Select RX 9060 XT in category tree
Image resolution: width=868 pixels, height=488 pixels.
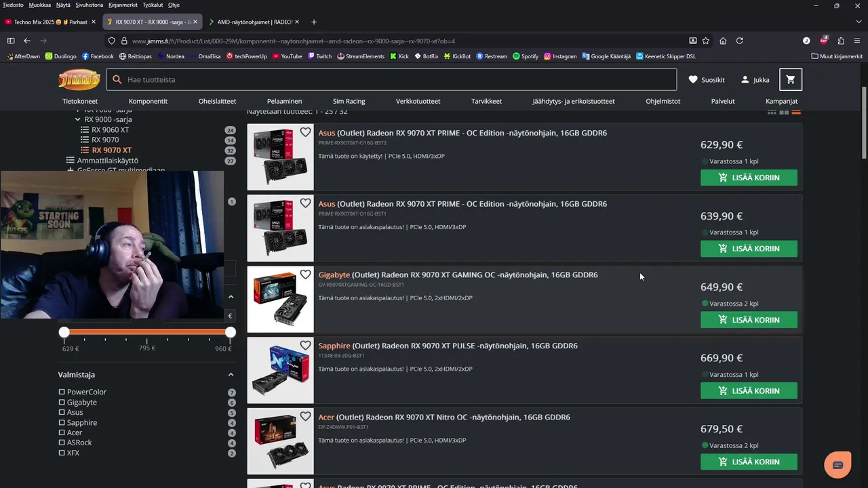[110, 129]
